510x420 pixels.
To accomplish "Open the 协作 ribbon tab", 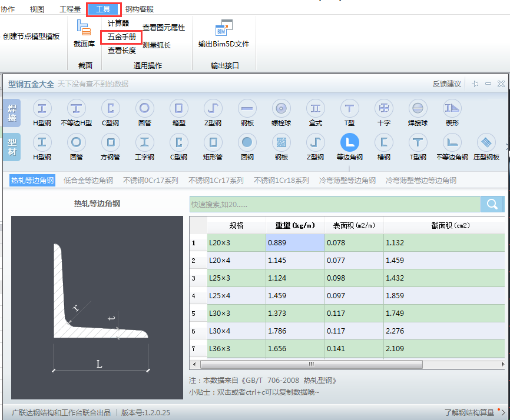I will [8, 9].
